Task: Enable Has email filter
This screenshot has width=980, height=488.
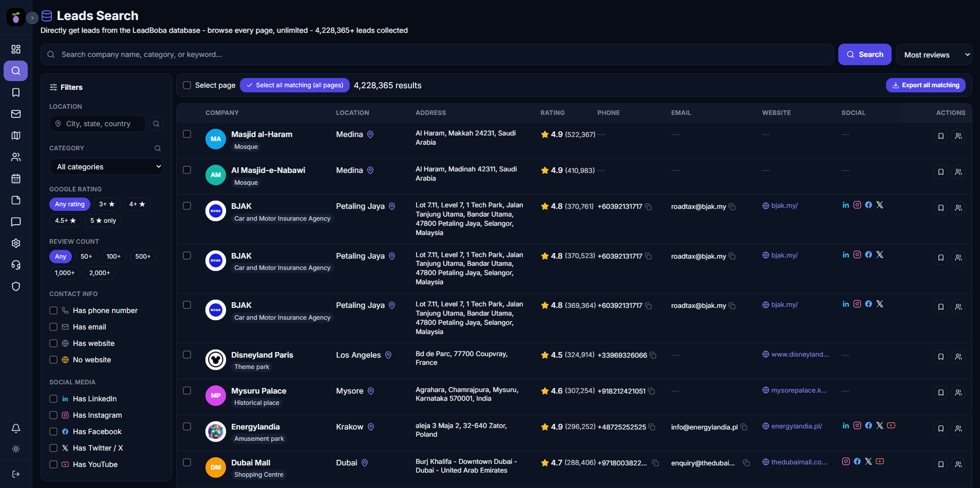Action: pyautogui.click(x=53, y=327)
